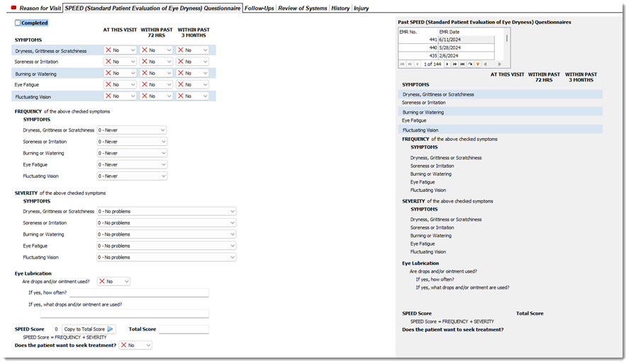Open Burning or Watering At This Visit dropdown
629x364 pixels.
point(121,73)
